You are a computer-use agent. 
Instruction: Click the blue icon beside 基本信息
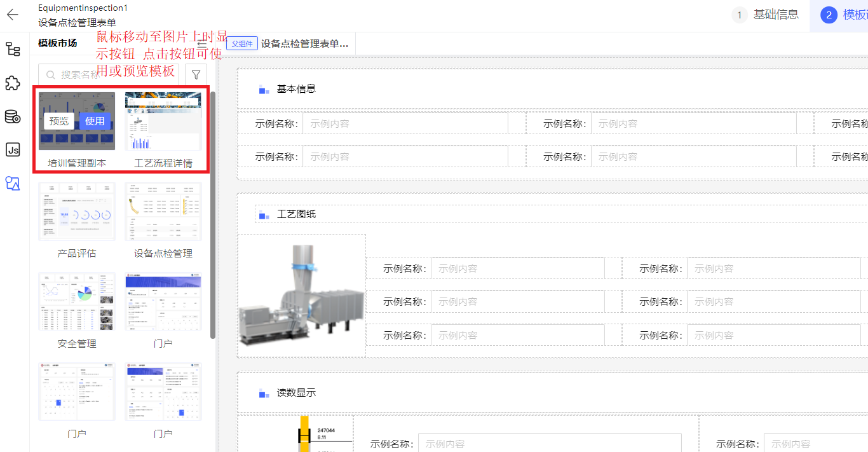click(x=264, y=89)
